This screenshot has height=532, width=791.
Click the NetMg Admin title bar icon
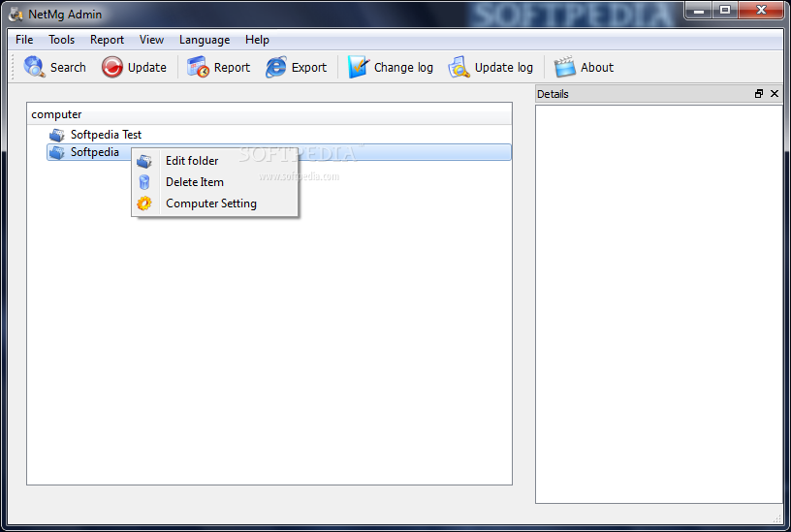pos(16,15)
